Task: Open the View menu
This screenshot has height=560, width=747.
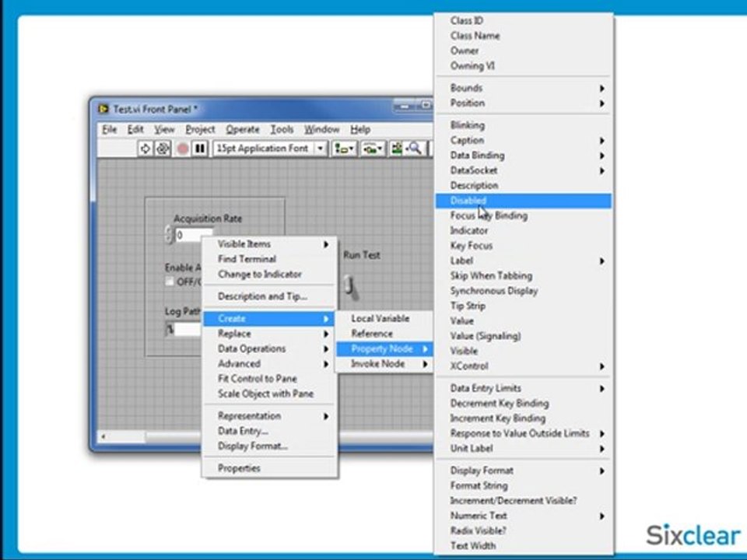Action: 164,130
